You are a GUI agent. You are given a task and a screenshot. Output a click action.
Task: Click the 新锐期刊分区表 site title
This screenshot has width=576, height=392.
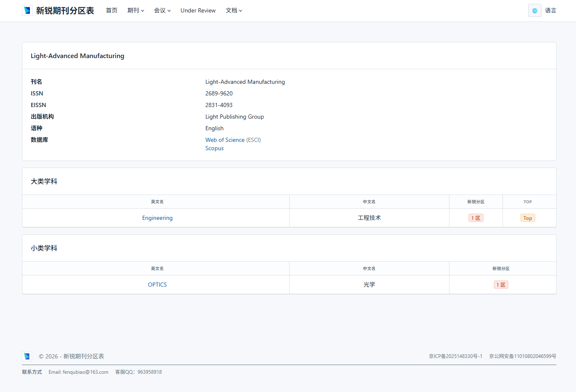[x=65, y=10]
